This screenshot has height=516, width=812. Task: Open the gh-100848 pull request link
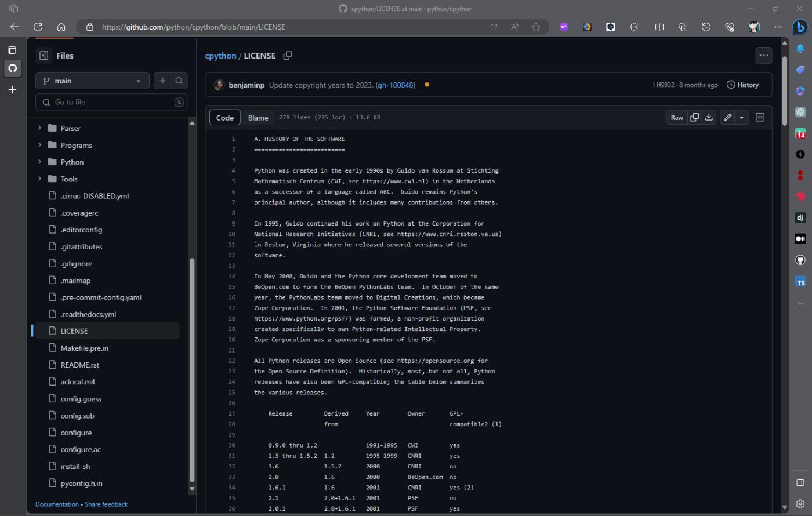(396, 85)
